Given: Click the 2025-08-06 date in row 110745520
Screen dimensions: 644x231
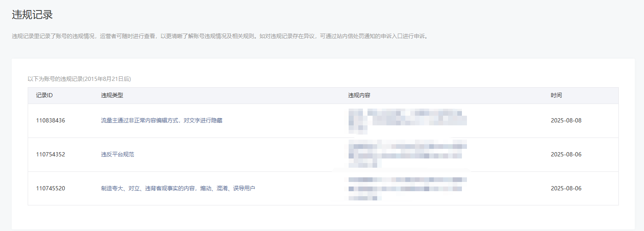Looking at the screenshot, I should coord(566,188).
